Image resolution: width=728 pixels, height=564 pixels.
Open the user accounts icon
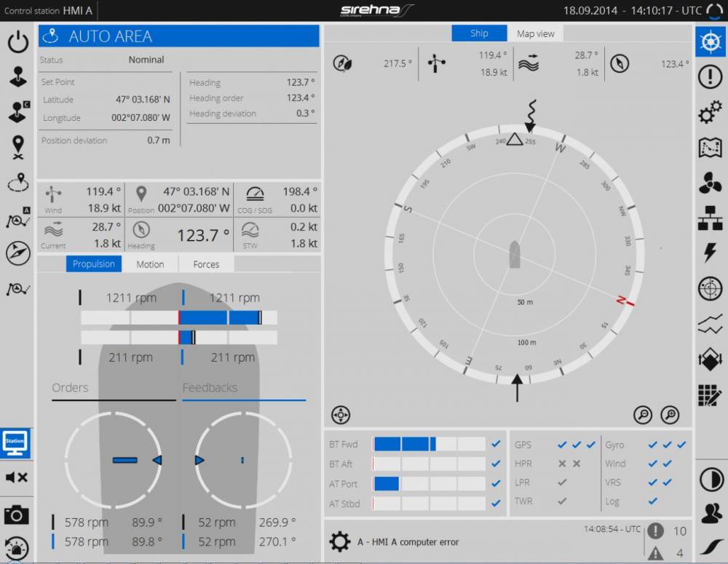711,514
